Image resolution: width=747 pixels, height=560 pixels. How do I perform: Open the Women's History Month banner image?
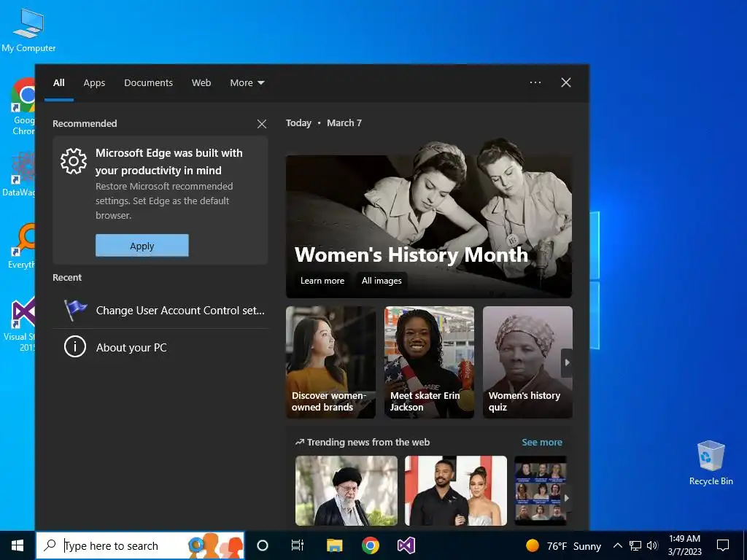(x=429, y=219)
